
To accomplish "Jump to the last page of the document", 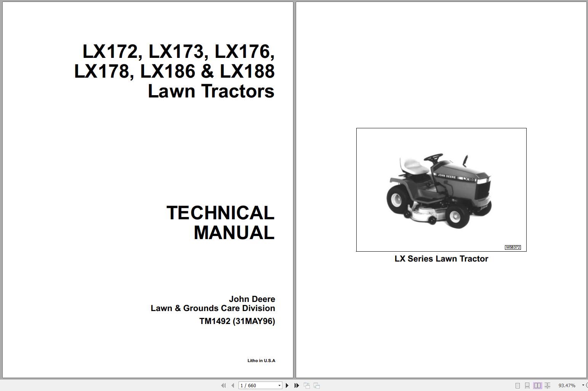I will click(296, 385).
